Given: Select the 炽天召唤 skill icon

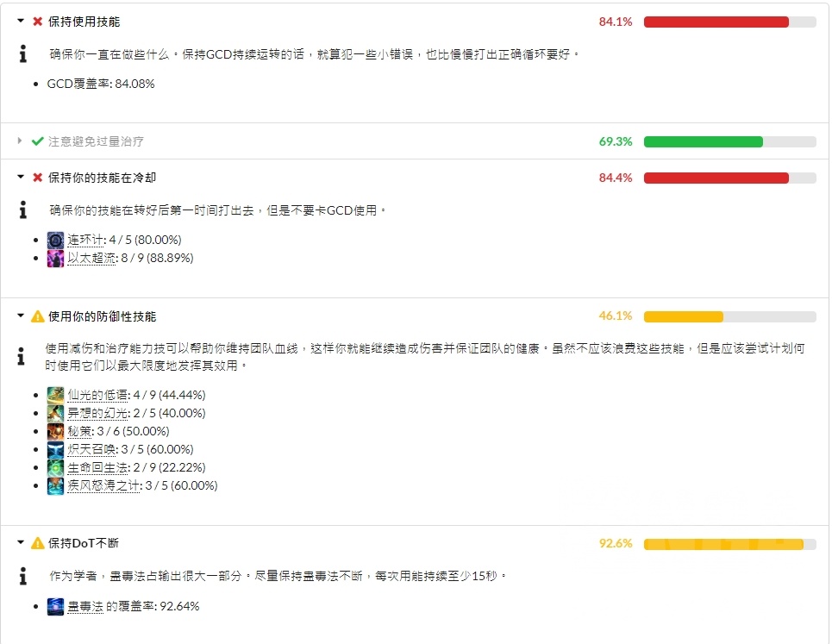Looking at the screenshot, I should coord(54,449).
